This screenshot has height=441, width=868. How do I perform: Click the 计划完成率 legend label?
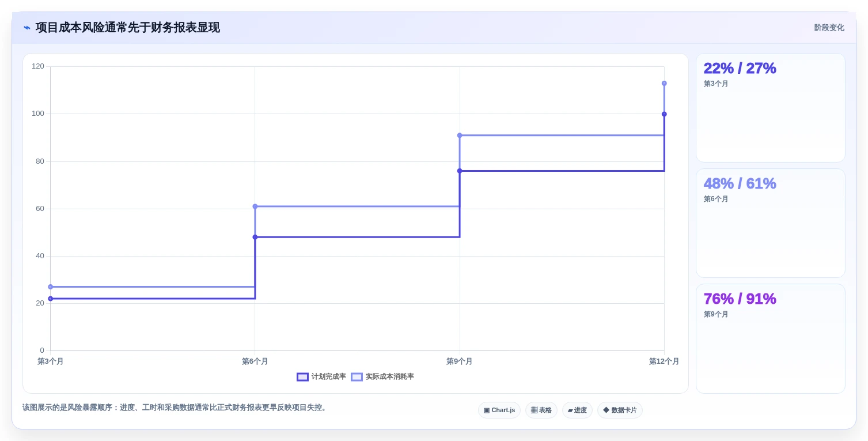click(x=329, y=377)
